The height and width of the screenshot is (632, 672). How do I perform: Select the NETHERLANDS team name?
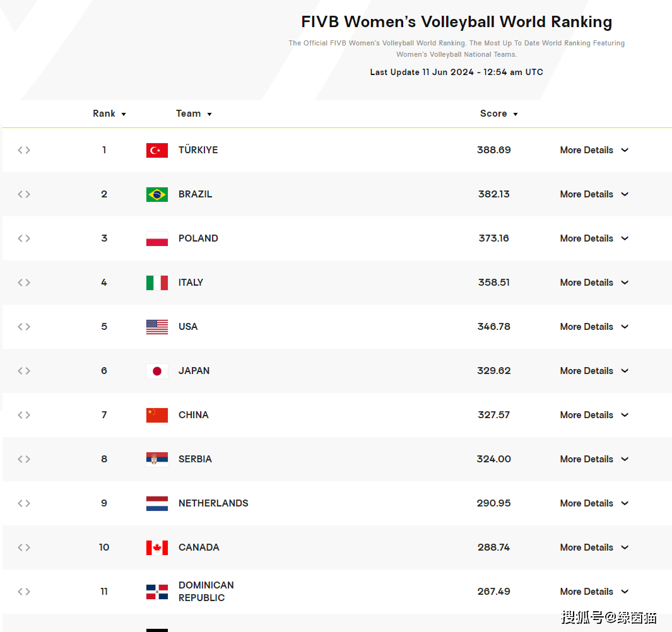213,503
